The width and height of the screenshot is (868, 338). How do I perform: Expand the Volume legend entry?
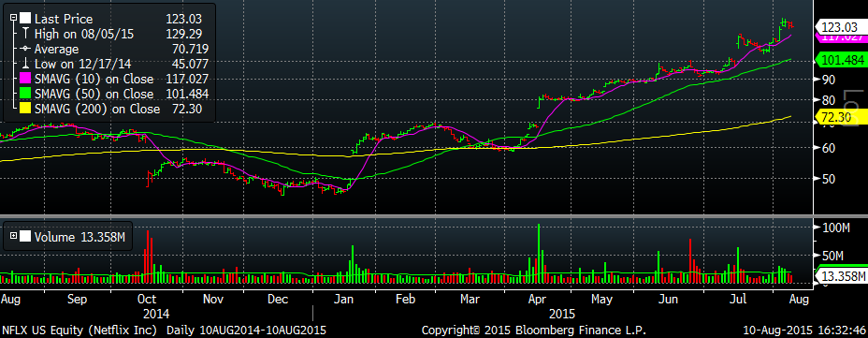[14, 236]
